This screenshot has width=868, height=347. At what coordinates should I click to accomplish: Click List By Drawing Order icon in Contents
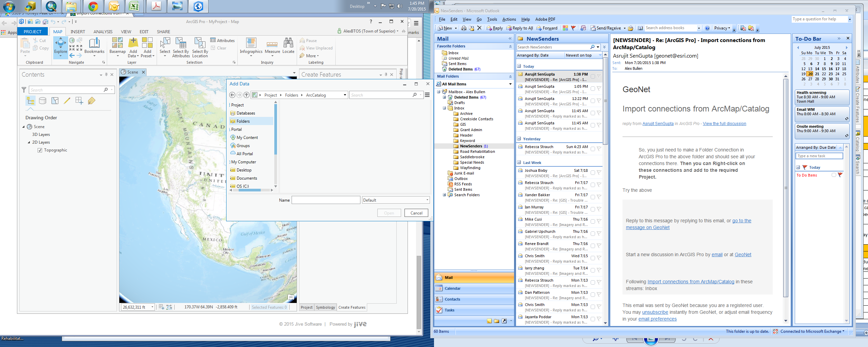(31, 101)
